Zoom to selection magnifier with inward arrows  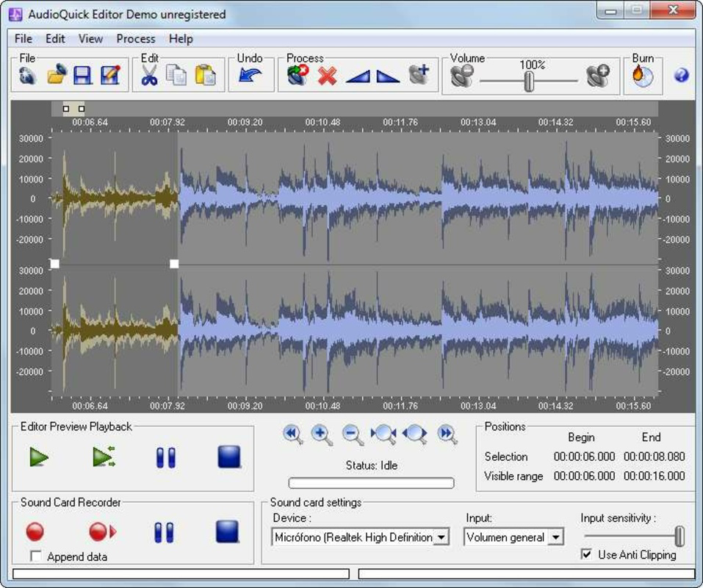coord(383,434)
